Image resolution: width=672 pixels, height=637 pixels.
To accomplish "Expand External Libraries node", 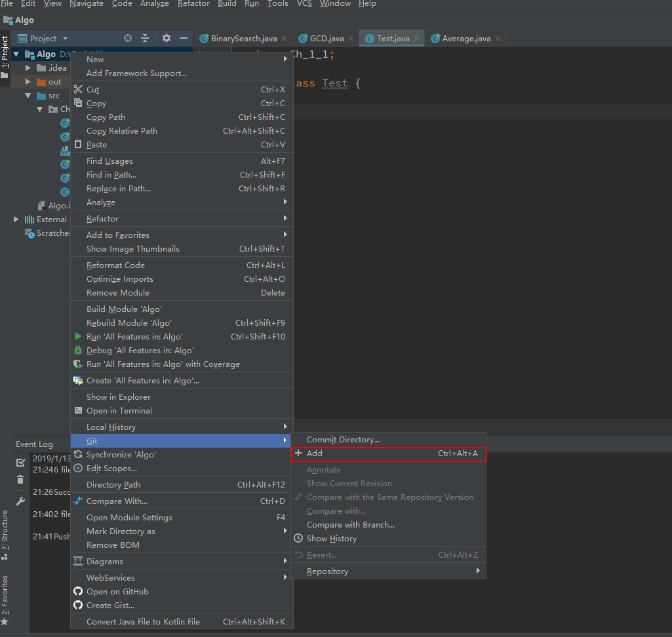I will tap(16, 220).
